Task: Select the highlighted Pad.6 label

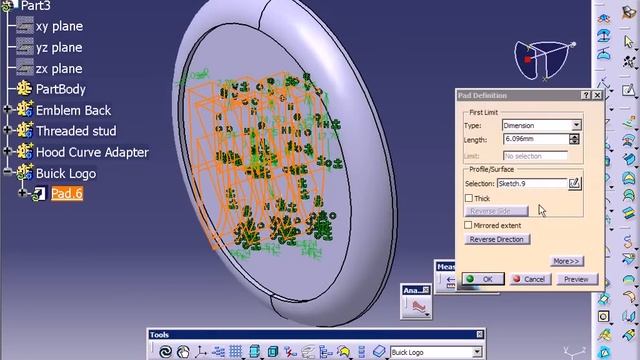Action: [x=67, y=193]
